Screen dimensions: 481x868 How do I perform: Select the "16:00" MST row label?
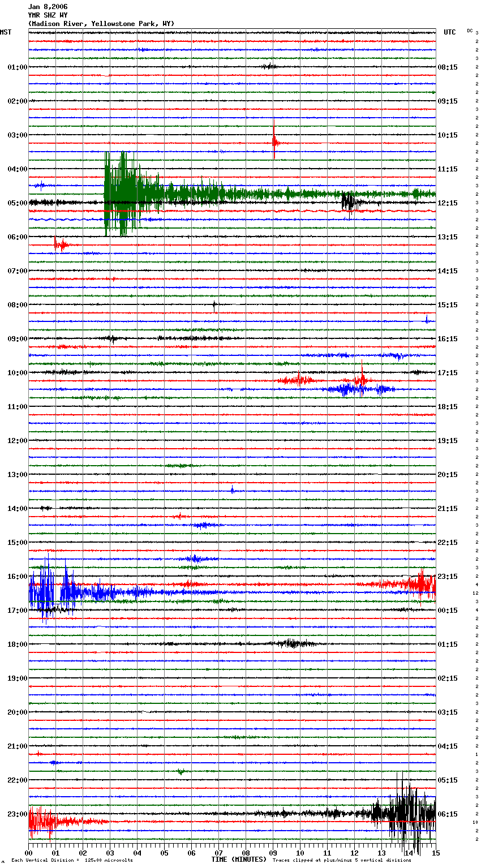(18, 577)
